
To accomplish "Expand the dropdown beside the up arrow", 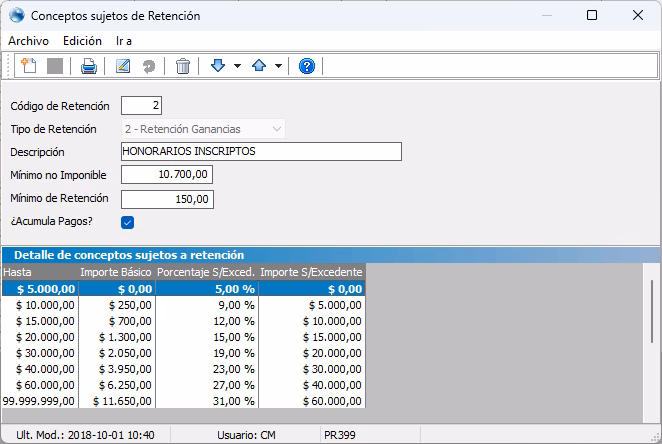I will click(x=278, y=66).
